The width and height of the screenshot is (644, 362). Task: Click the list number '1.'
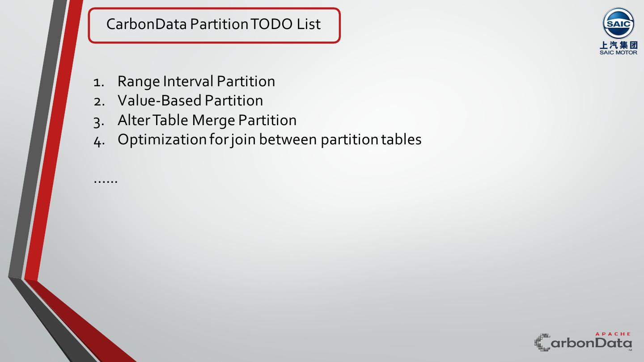[x=99, y=82]
